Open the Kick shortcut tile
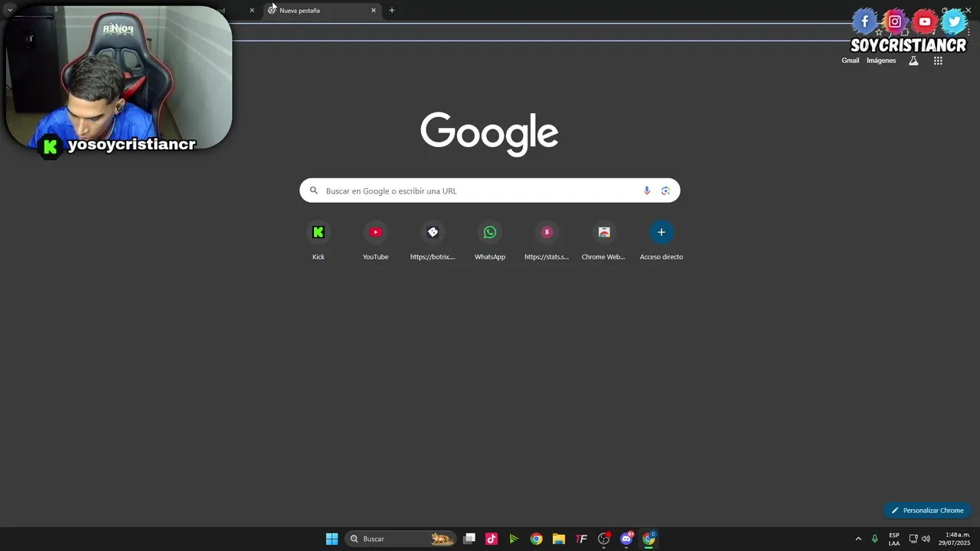 [318, 240]
